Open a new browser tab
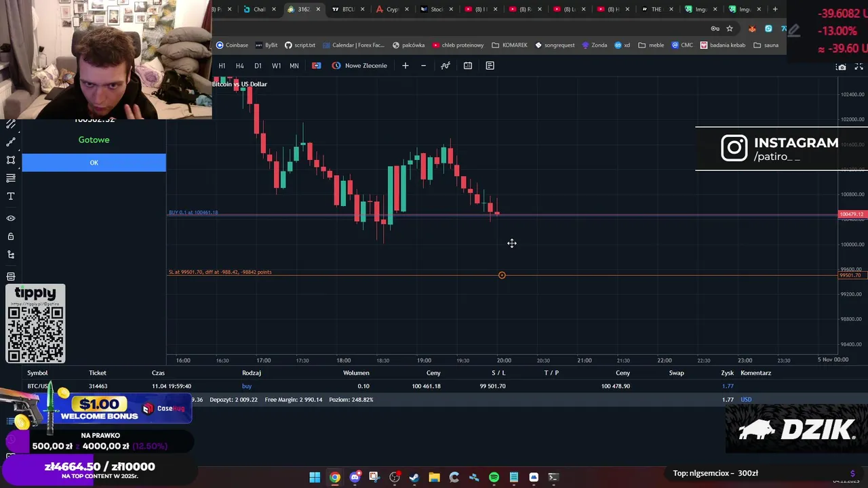This screenshot has width=868, height=488. tap(775, 9)
